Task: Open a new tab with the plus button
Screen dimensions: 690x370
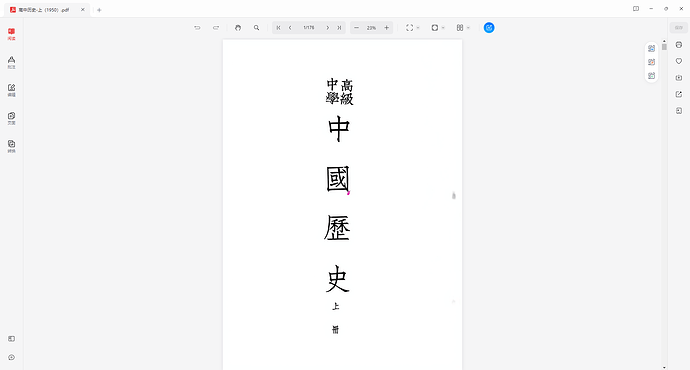Action: 99,10
